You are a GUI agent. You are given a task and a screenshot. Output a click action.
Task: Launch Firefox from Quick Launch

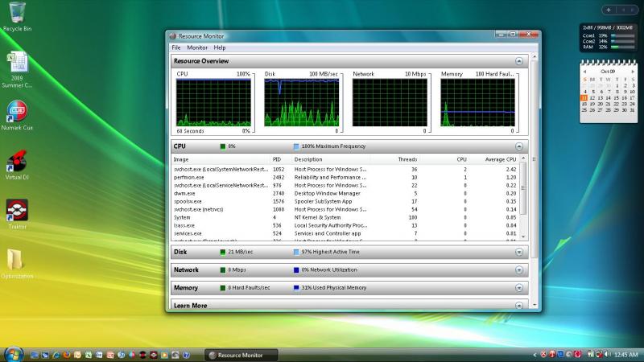[x=67, y=355]
